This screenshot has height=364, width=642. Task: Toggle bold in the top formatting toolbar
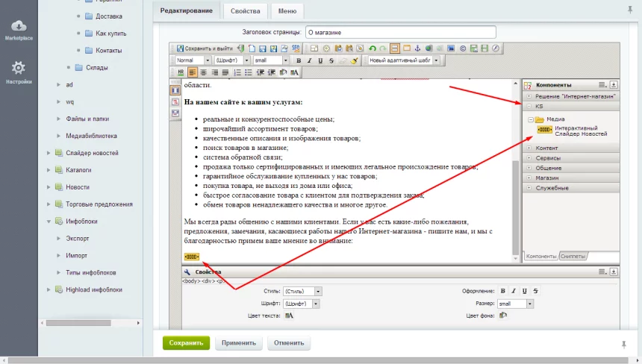coord(299,60)
